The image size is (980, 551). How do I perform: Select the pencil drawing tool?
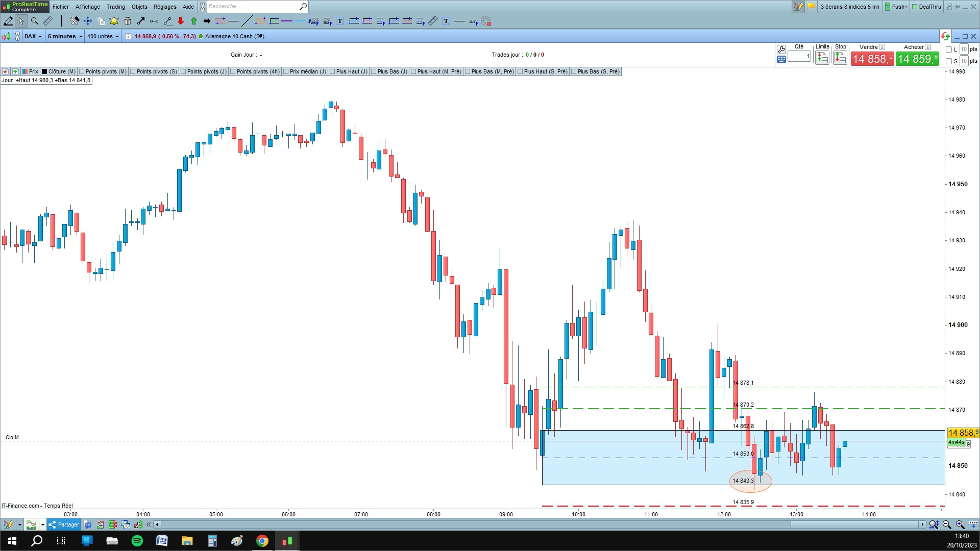(x=9, y=21)
